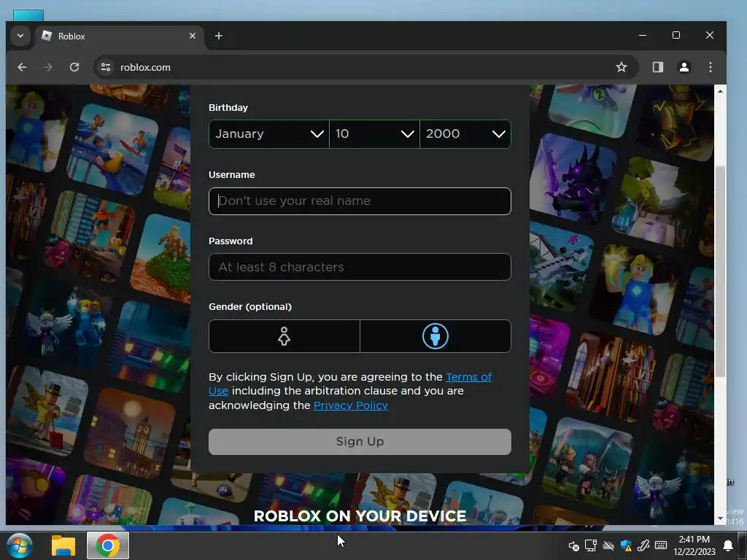The height and width of the screenshot is (560, 747).
Task: Open Chrome three-dot menu
Action: (x=711, y=67)
